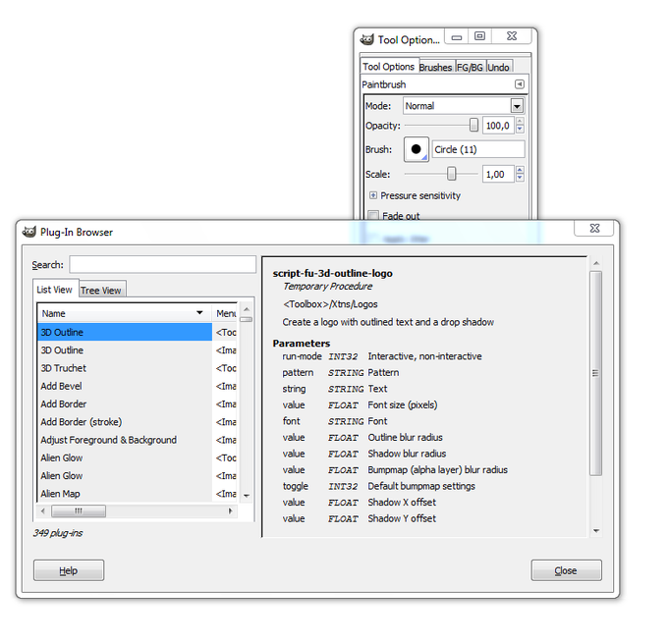Select the first Alien Glow row
The image size is (668, 644).
pyautogui.click(x=138, y=457)
